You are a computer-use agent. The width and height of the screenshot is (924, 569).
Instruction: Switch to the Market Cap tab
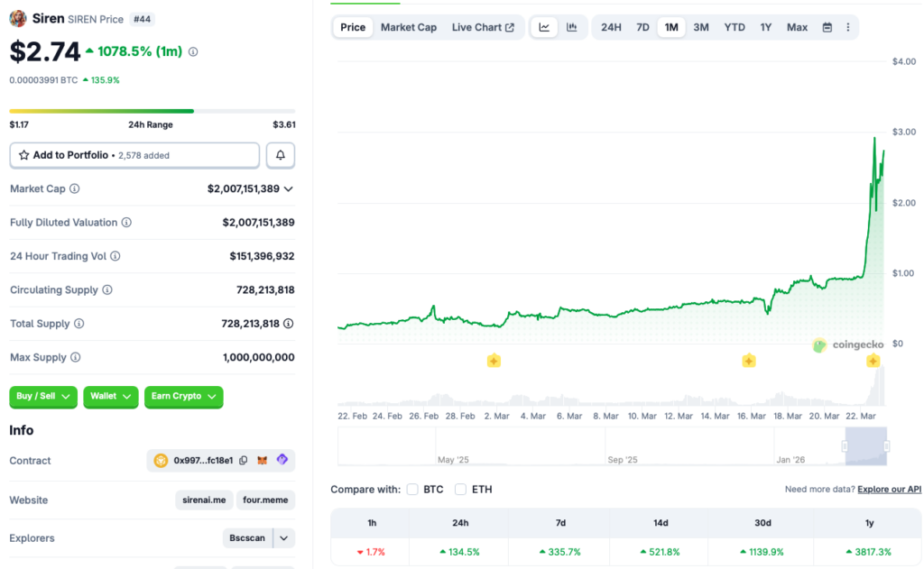(x=408, y=27)
